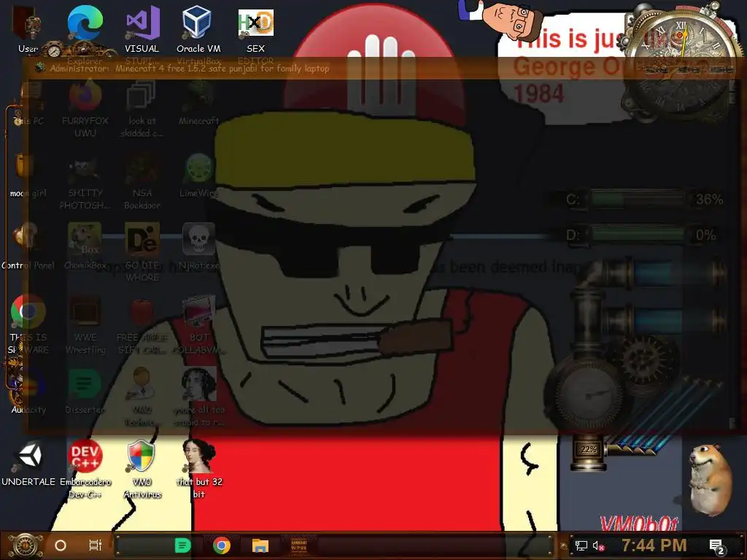
Task: Open Chrome labeled THIS IS SPYWARE
Action: click(28, 324)
